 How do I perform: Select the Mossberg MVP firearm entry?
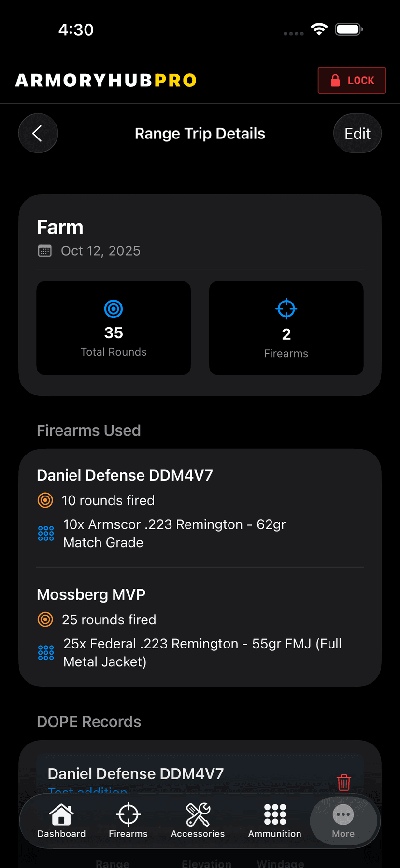click(91, 594)
